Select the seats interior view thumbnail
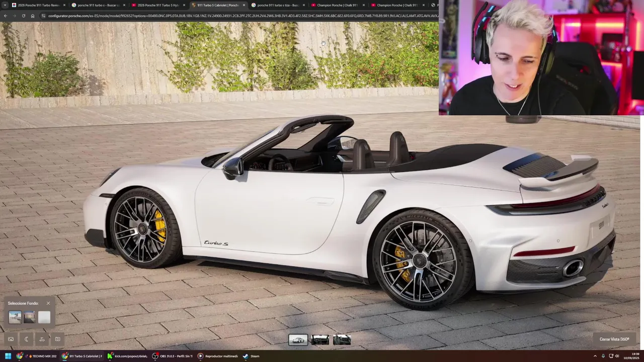Viewport: 644px width, 362px height. (342, 340)
